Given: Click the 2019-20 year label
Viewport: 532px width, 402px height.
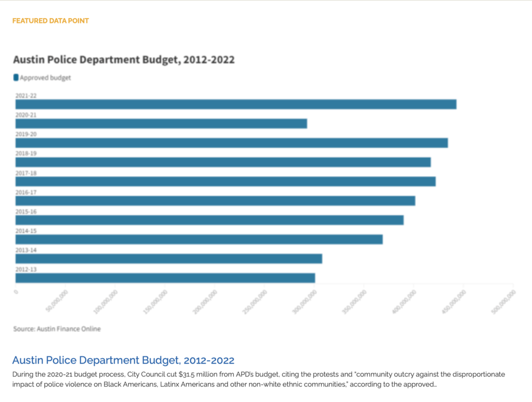Looking at the screenshot, I should (26, 134).
